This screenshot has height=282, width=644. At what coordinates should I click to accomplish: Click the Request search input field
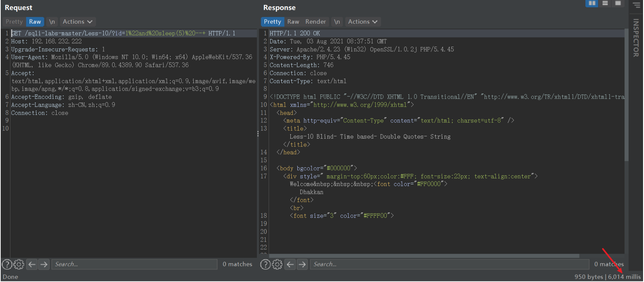coord(134,265)
